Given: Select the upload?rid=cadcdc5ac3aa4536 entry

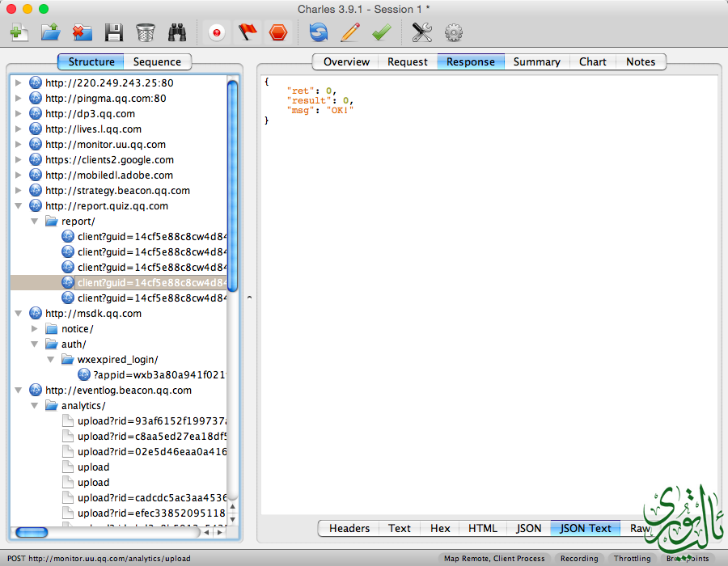Looking at the screenshot, I should click(152, 498).
